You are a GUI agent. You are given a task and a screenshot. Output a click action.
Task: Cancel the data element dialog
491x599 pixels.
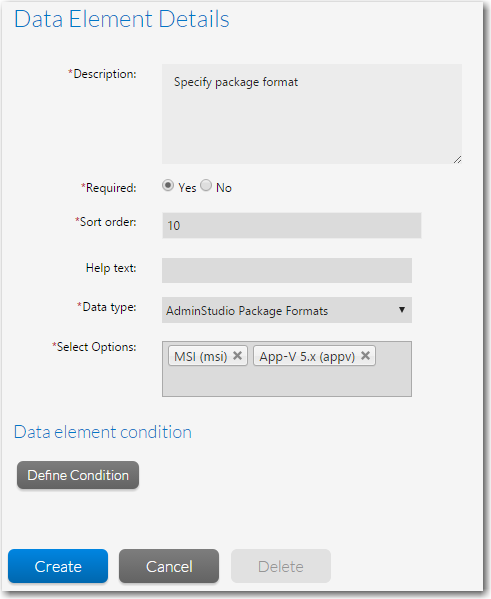point(169,566)
